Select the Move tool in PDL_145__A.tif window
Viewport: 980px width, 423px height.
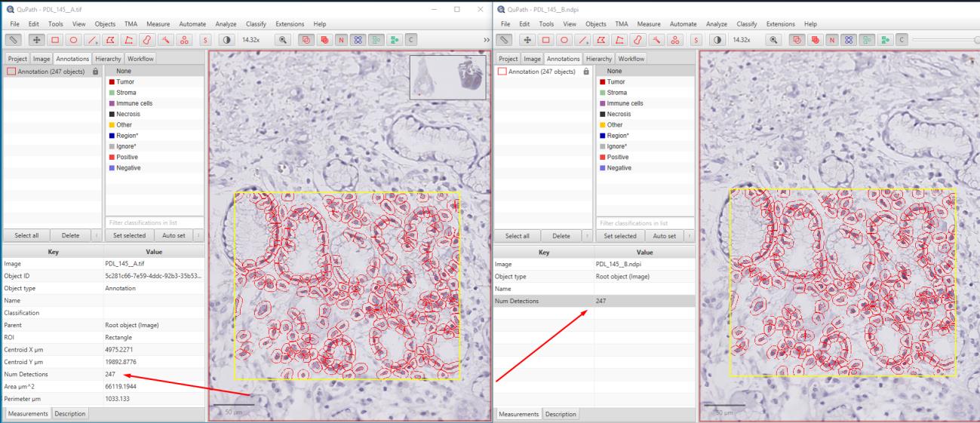point(36,38)
